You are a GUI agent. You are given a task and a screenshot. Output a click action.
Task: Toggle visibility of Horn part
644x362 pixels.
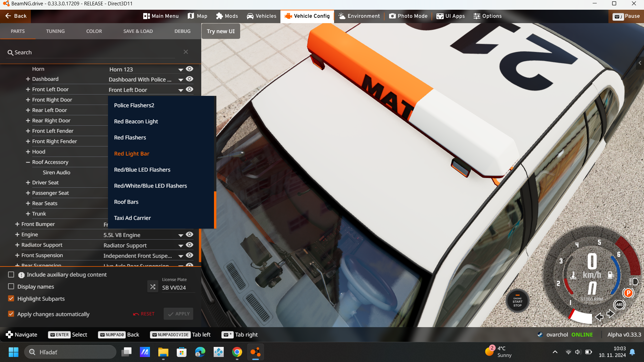(x=190, y=69)
